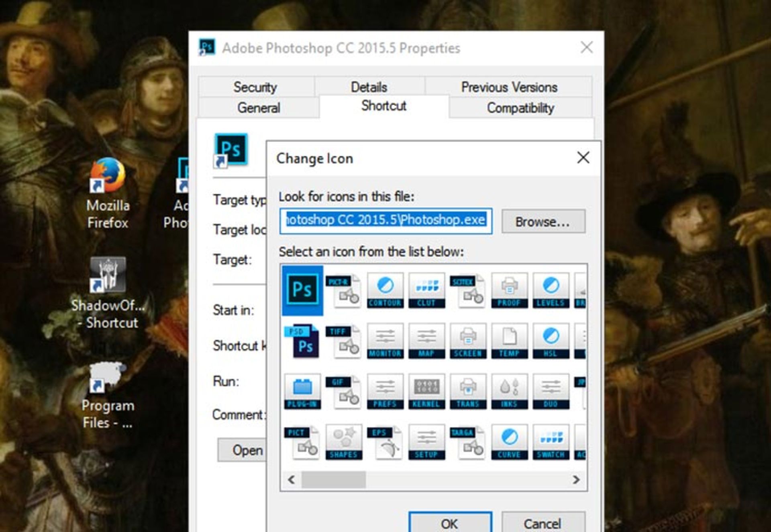The width and height of the screenshot is (771, 532).
Task: Pick the PSD document icon
Action: [302, 341]
